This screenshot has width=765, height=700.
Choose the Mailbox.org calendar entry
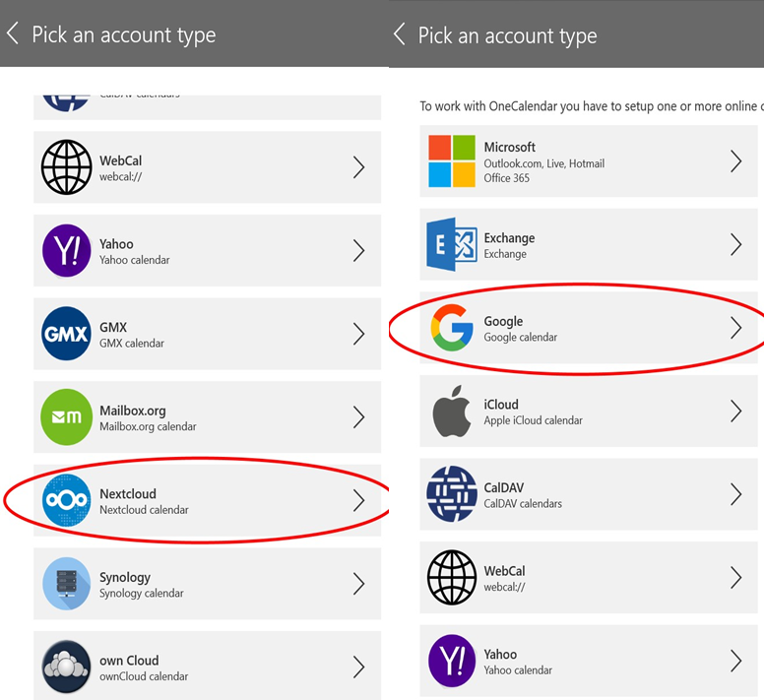click(148, 426)
